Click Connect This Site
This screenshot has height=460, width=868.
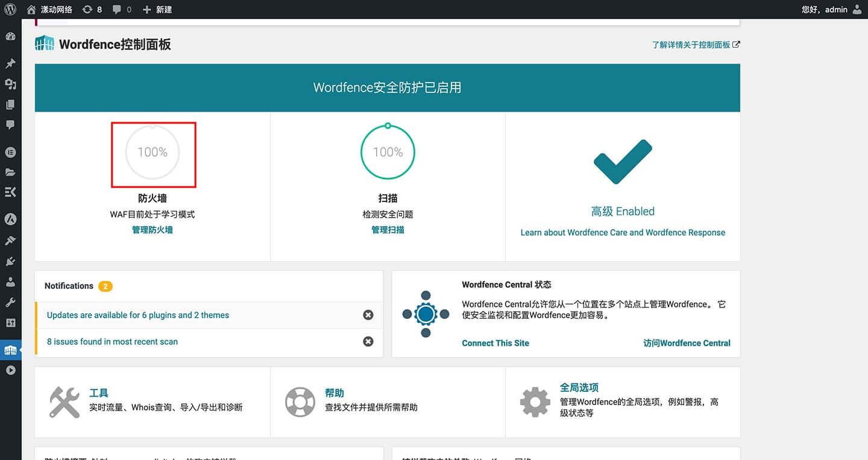pos(495,343)
